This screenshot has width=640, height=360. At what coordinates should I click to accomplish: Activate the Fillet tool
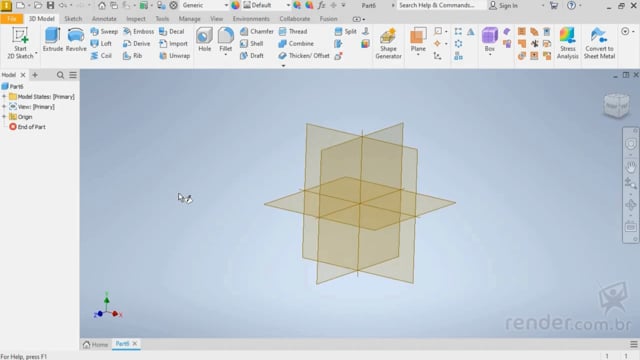click(x=226, y=40)
